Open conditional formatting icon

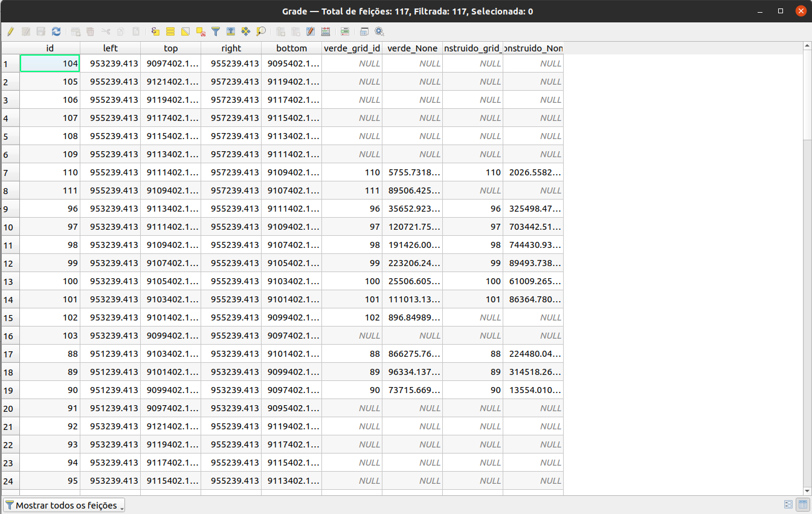coord(345,31)
